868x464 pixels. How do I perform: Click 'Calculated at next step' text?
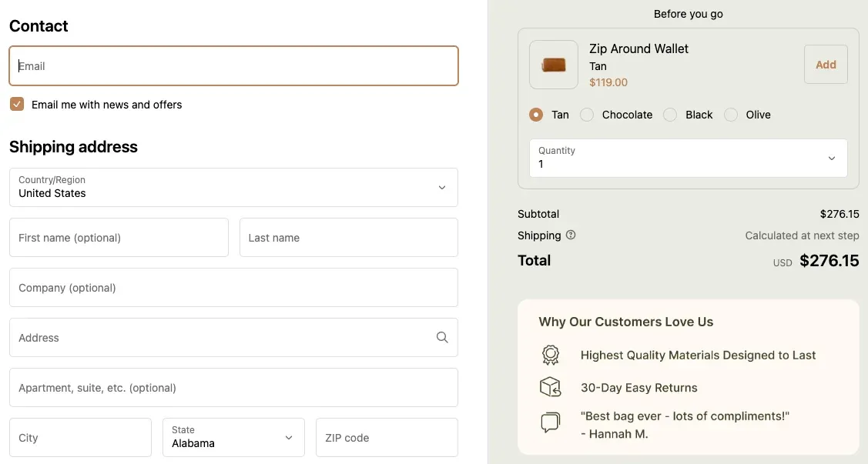(802, 235)
